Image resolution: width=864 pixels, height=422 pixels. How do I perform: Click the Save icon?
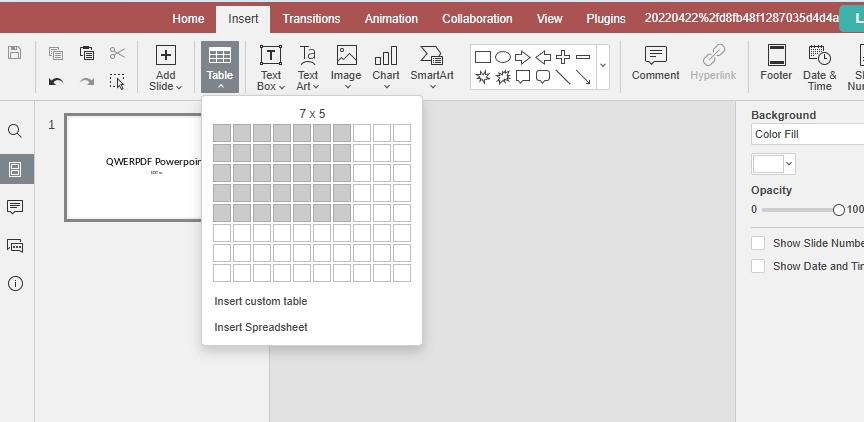(x=15, y=53)
